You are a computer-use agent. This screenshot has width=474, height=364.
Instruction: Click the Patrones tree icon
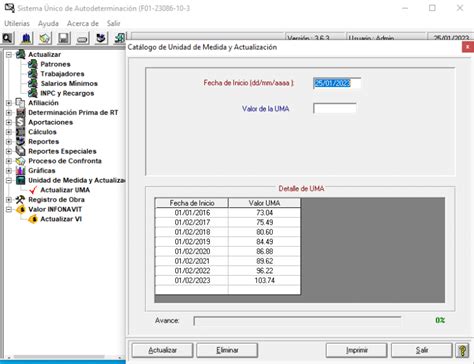pos(33,64)
